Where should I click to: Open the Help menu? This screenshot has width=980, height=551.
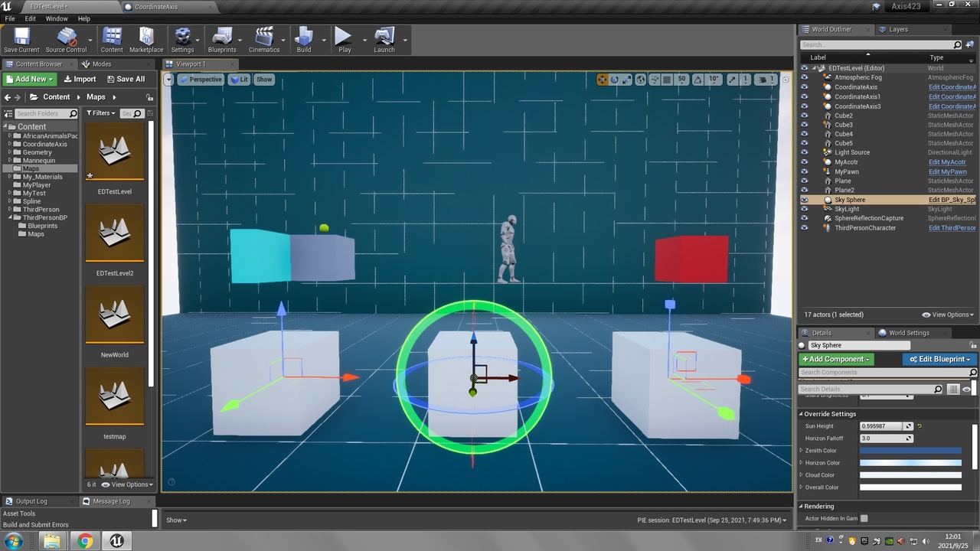tap(84, 18)
